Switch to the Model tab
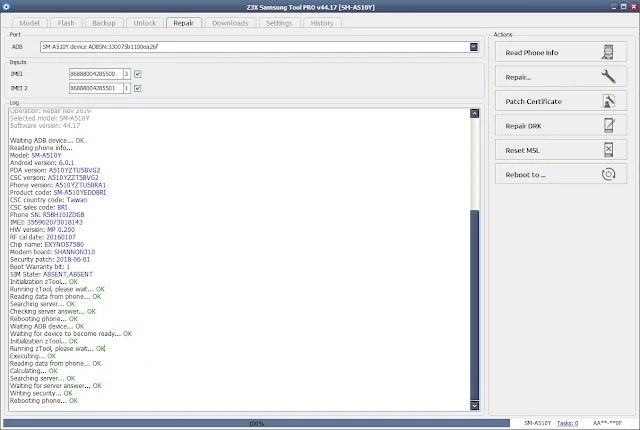 (x=29, y=23)
